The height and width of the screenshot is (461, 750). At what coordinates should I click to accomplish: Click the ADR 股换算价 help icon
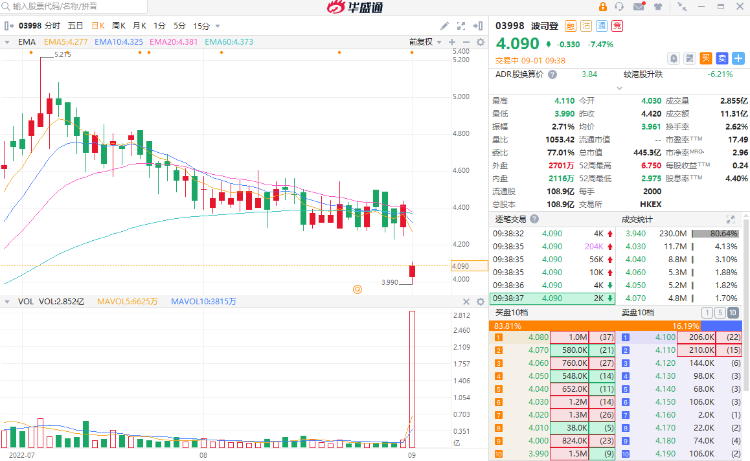(x=552, y=75)
